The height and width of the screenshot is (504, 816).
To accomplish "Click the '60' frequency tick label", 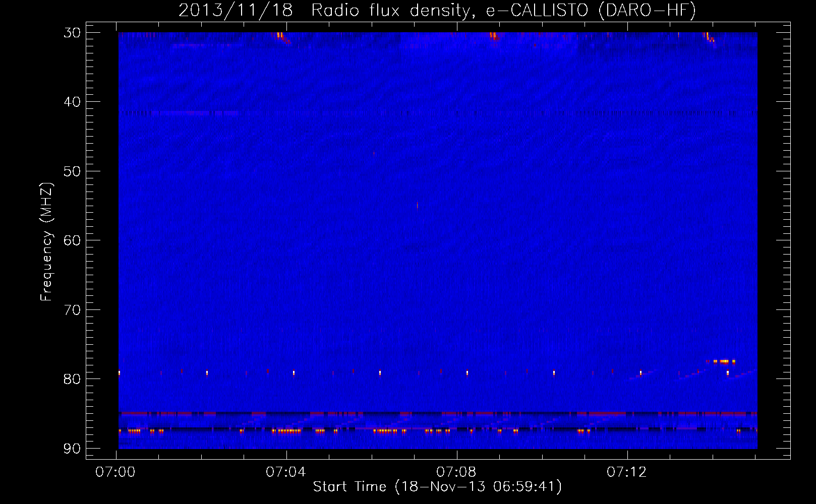I will (x=72, y=240).
